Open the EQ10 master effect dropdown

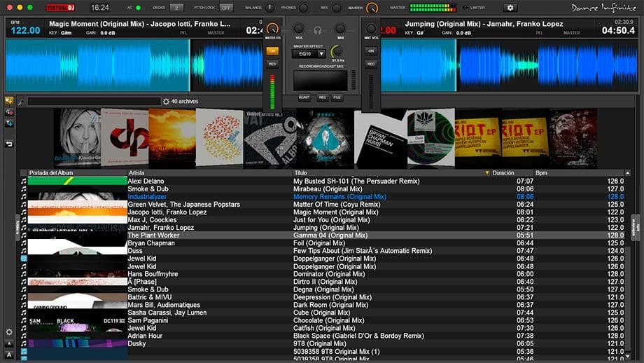click(309, 54)
